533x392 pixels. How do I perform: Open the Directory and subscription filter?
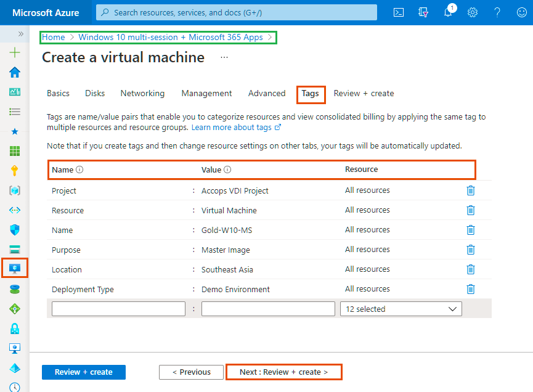click(423, 12)
